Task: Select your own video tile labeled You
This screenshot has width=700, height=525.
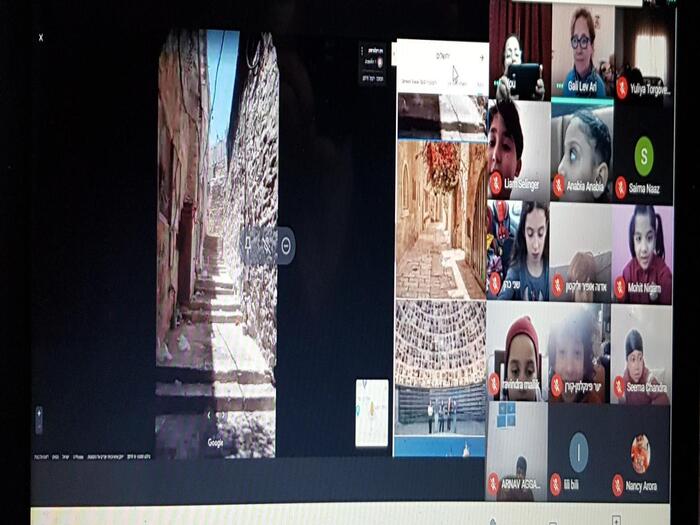Action: (520, 50)
